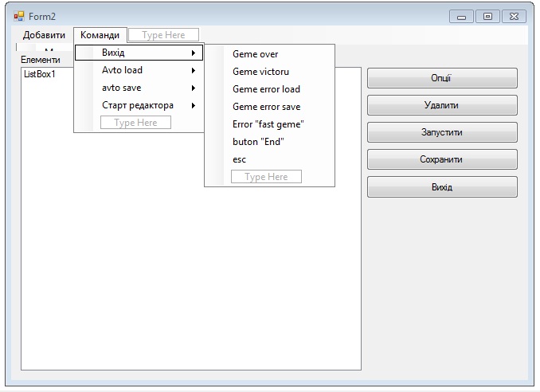
Task: Click the Сохранити button
Action: coord(442,159)
